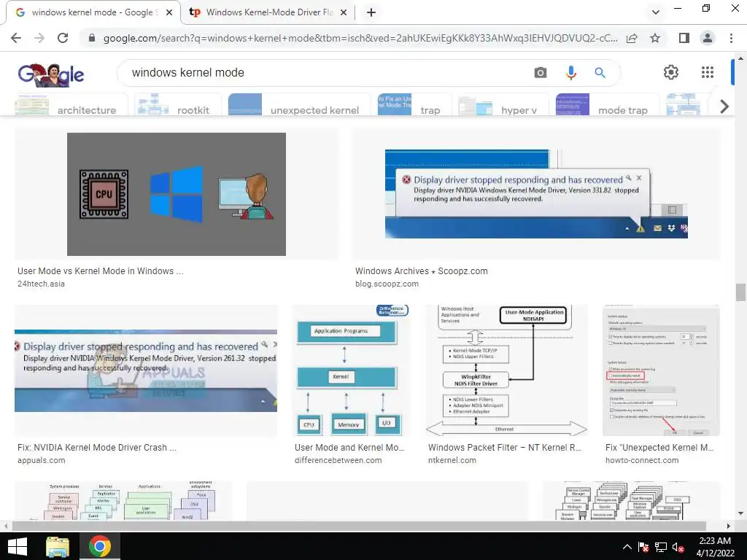Visit ntkernel.com source

tap(452, 461)
